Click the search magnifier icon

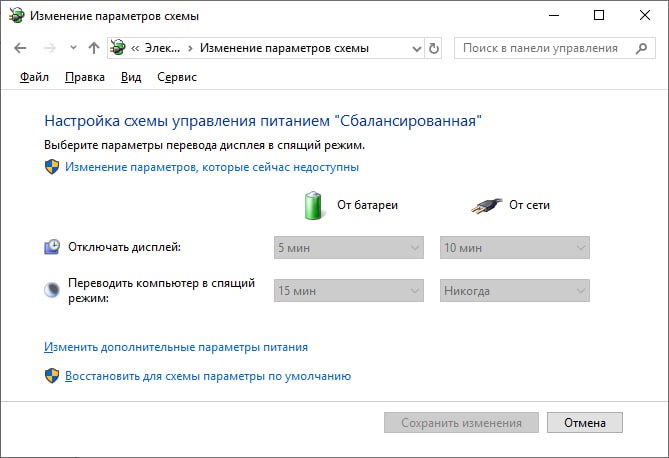point(639,48)
